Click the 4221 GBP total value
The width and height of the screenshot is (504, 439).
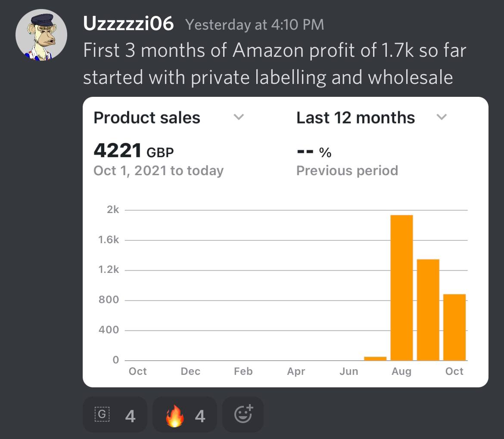coord(134,150)
